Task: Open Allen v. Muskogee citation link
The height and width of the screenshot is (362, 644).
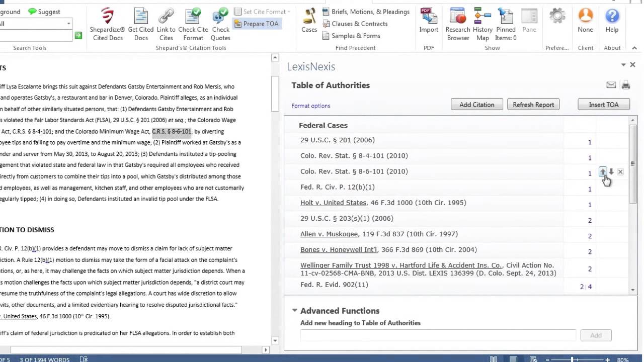Action: click(329, 234)
